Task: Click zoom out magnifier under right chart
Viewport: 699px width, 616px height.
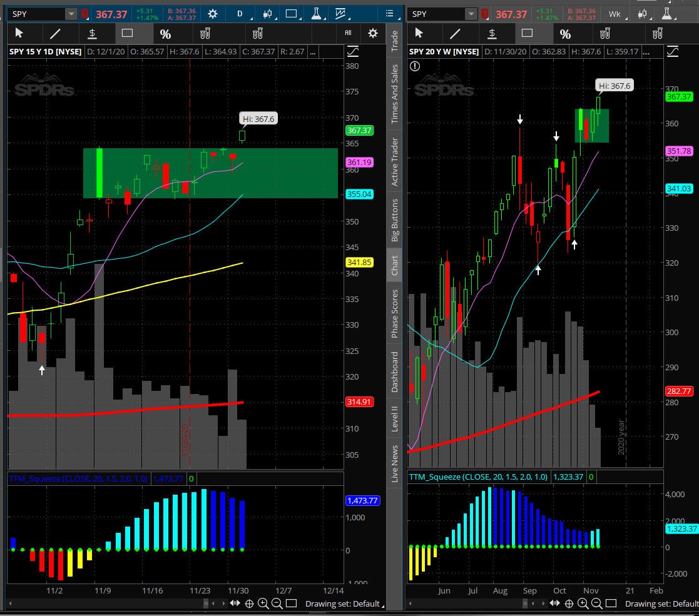Action: tap(596, 603)
